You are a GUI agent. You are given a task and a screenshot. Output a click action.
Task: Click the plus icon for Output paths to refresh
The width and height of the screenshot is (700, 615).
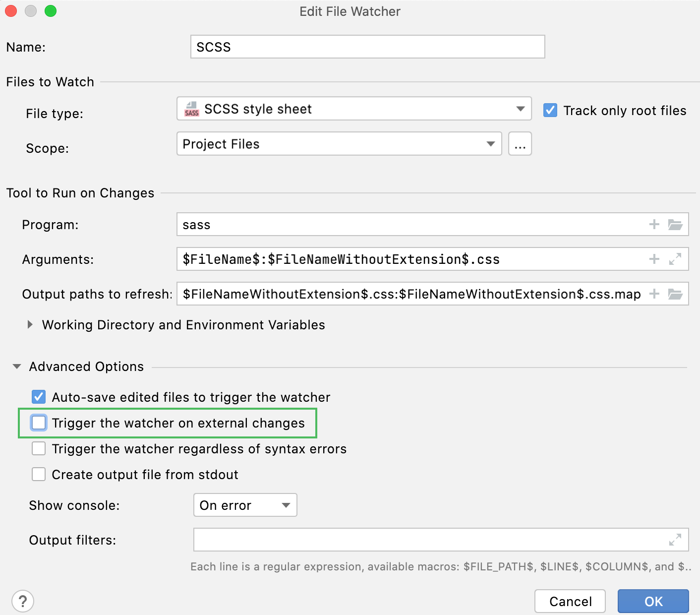tap(654, 294)
